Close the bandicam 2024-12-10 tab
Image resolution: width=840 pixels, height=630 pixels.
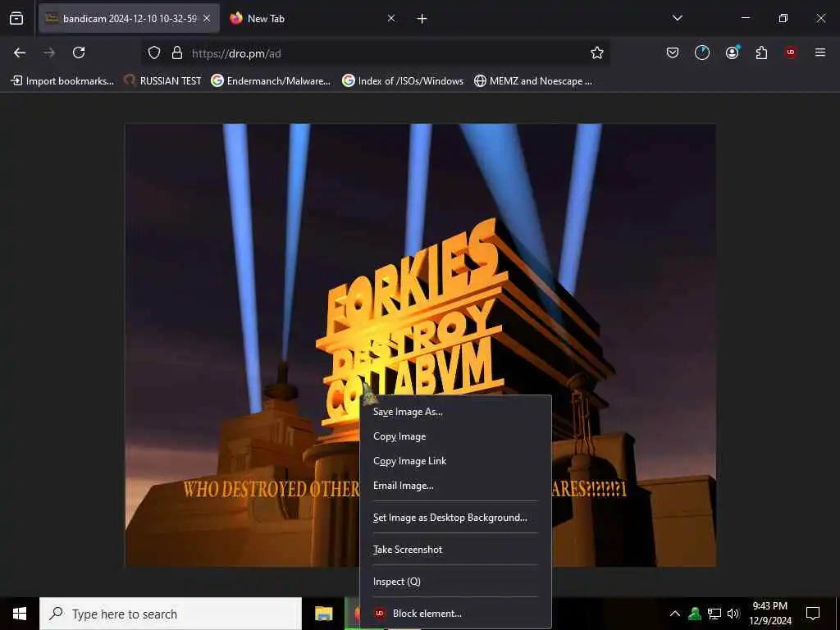point(207,19)
